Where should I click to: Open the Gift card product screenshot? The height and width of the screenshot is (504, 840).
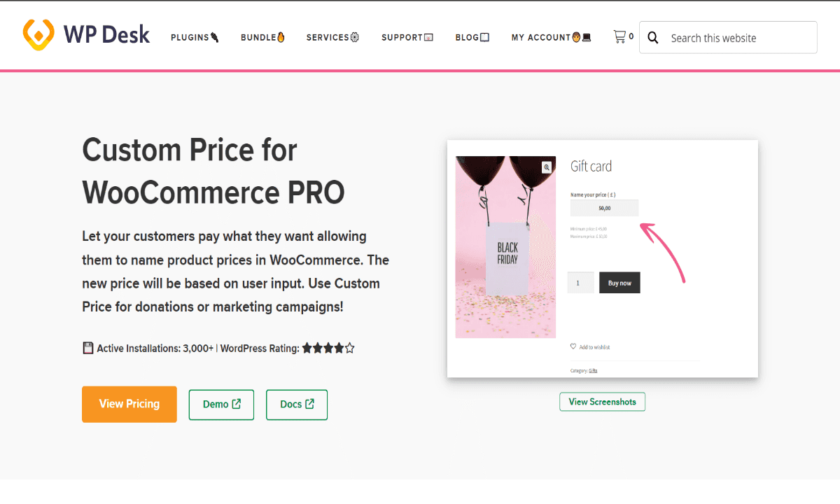pos(603,259)
